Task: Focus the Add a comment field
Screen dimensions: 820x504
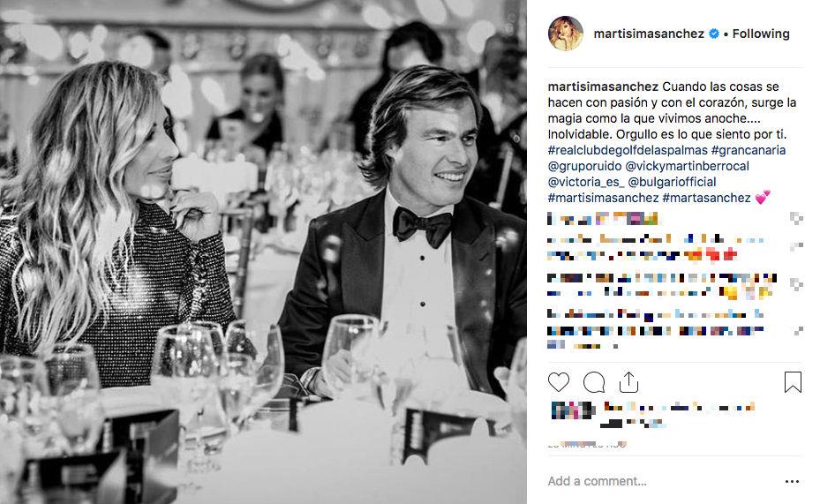Action: [x=653, y=482]
